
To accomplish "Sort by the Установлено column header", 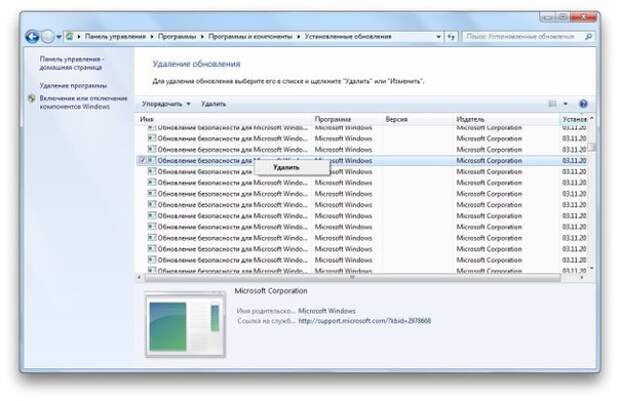I will point(574,119).
